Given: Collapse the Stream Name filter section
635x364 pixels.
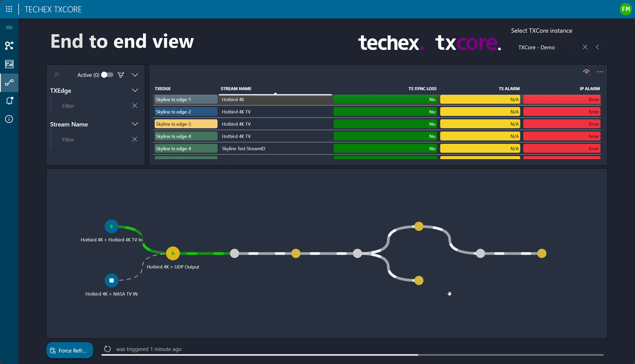Looking at the screenshot, I should click(x=135, y=124).
